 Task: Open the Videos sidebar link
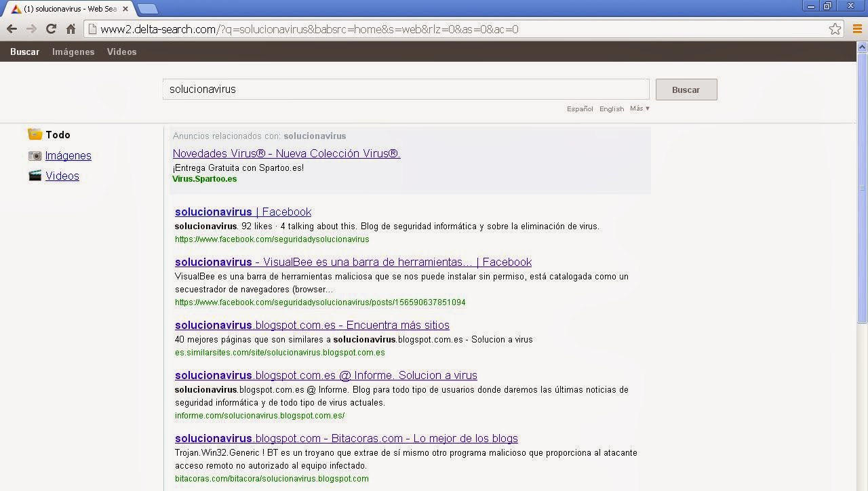coord(62,176)
